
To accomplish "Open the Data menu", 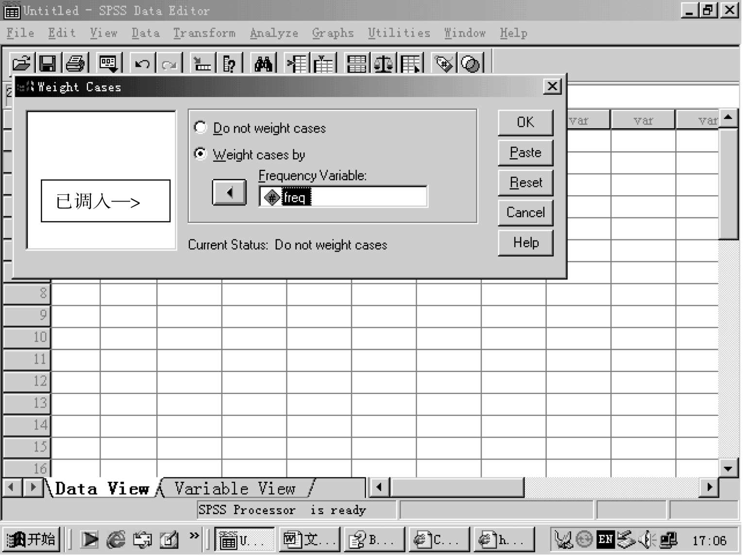I will [x=146, y=33].
